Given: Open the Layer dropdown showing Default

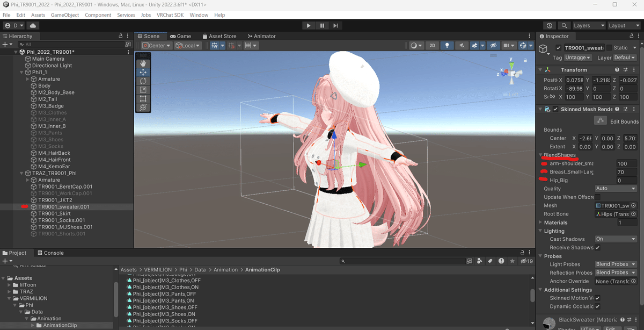Looking at the screenshot, I should coord(625,58).
